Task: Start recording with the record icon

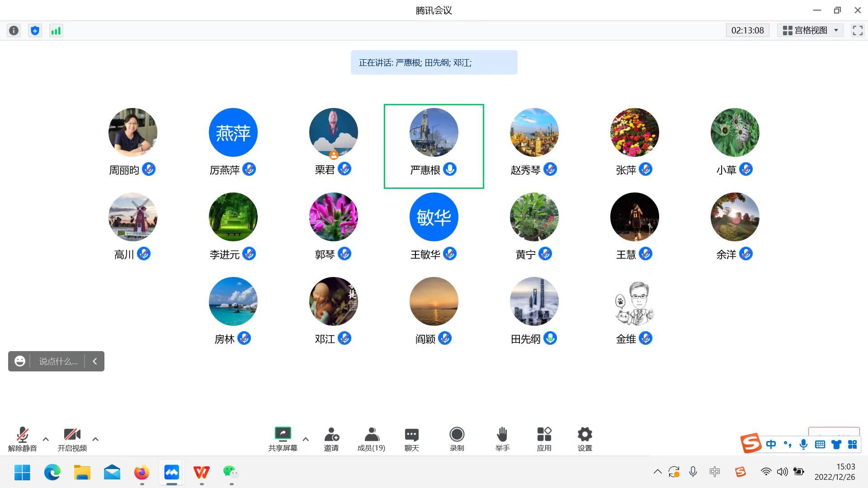Action: [457, 435]
